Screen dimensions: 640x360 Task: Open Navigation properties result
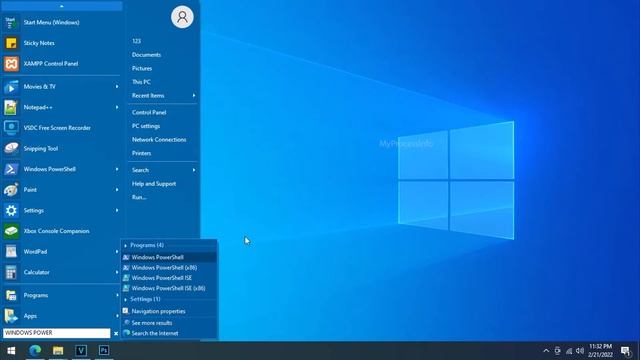(169, 311)
